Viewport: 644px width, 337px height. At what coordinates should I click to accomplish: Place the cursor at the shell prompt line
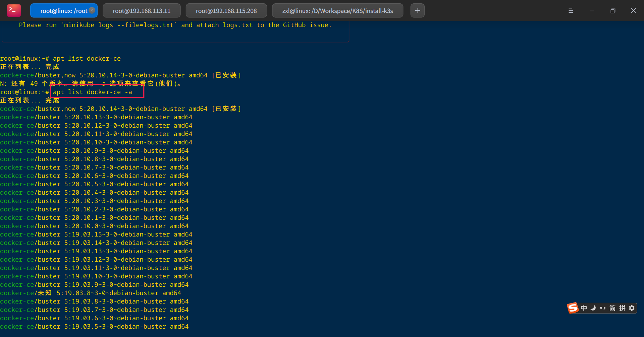pyautogui.click(x=25, y=92)
